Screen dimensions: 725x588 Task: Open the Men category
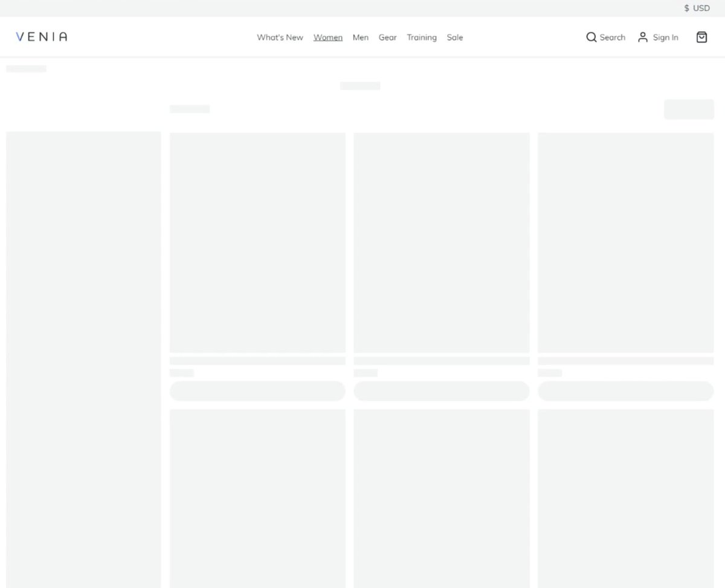pos(361,37)
